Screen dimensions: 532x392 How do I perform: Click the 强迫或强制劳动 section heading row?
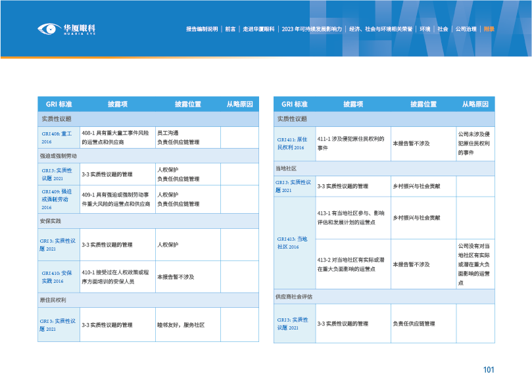pos(149,156)
